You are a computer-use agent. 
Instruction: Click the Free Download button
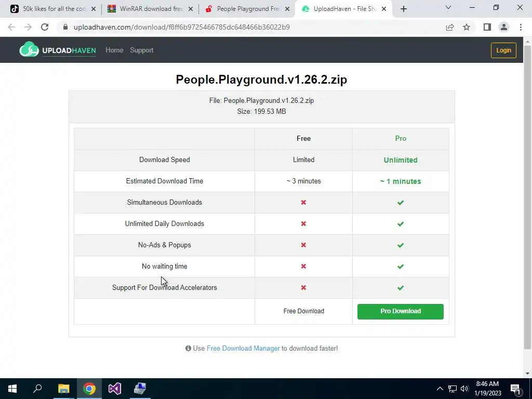pos(303,311)
